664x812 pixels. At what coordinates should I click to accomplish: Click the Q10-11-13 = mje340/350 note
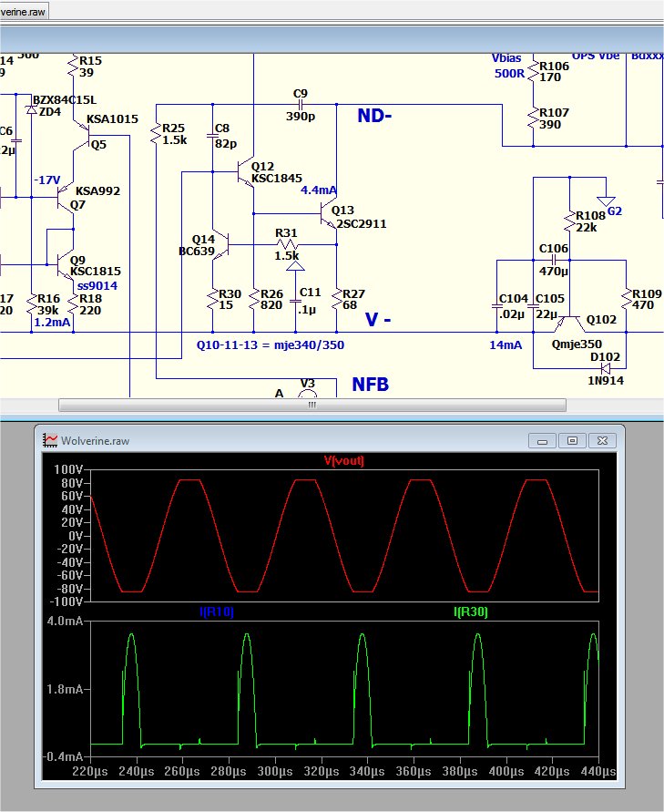pyautogui.click(x=271, y=344)
